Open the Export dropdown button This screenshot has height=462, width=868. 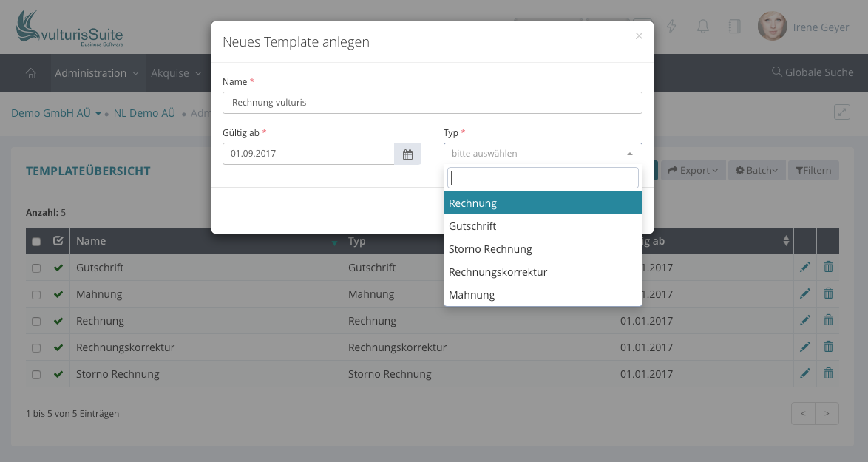click(693, 171)
